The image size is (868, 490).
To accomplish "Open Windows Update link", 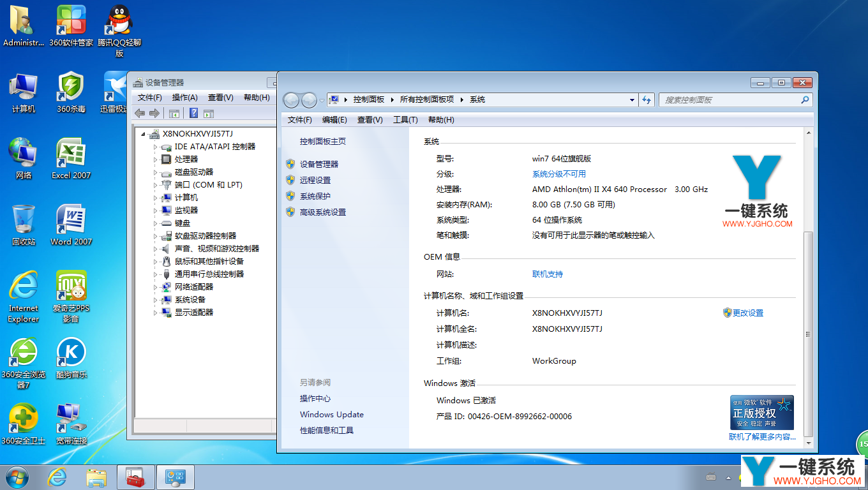I will point(332,414).
